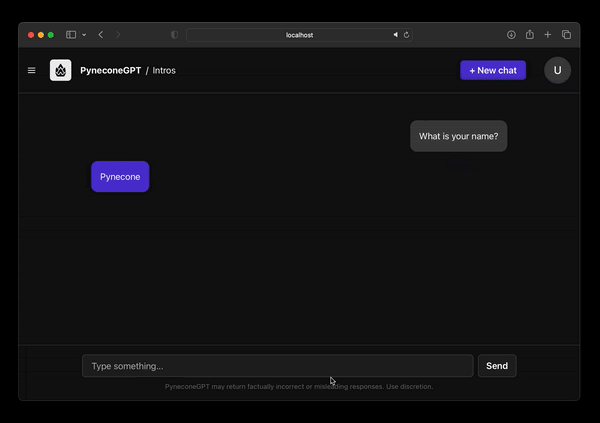Viewport: 600px width, 423px height.
Task: Mute the tab audio speaker icon
Action: pos(396,35)
